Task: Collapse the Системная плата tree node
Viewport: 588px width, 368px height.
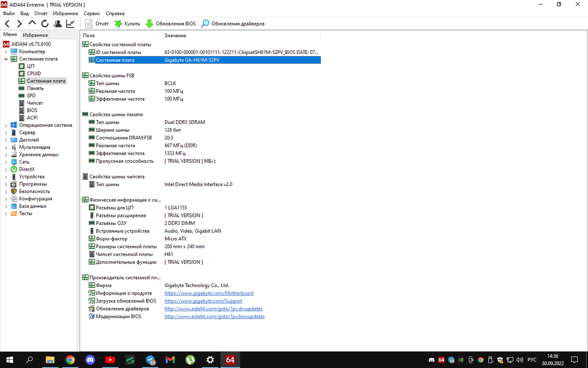Action: (6, 59)
